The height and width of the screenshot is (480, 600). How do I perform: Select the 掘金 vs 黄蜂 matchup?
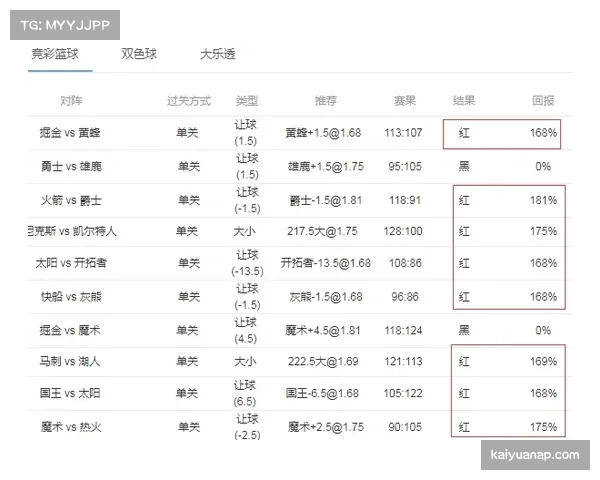(70, 133)
